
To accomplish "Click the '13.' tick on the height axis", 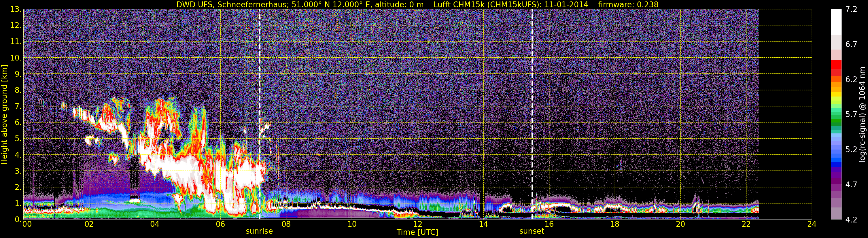I will click(16, 10).
